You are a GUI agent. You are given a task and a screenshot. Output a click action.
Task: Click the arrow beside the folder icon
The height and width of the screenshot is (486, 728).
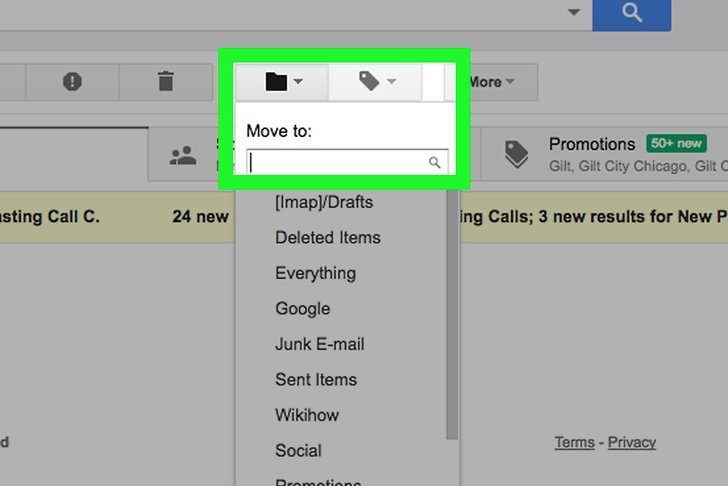[x=298, y=82]
